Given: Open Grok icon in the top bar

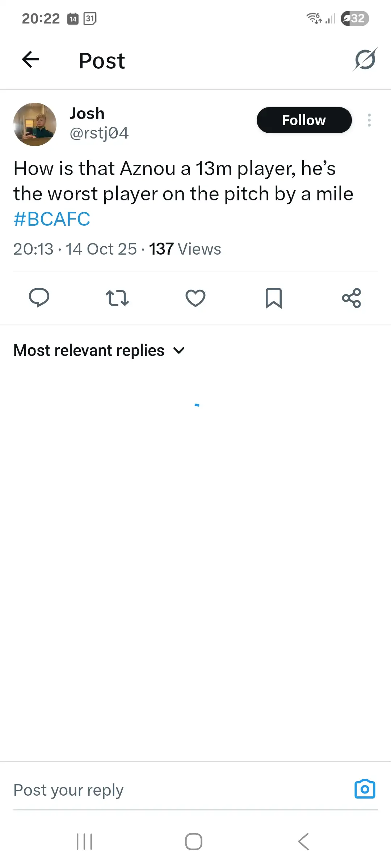Looking at the screenshot, I should pos(365,60).
